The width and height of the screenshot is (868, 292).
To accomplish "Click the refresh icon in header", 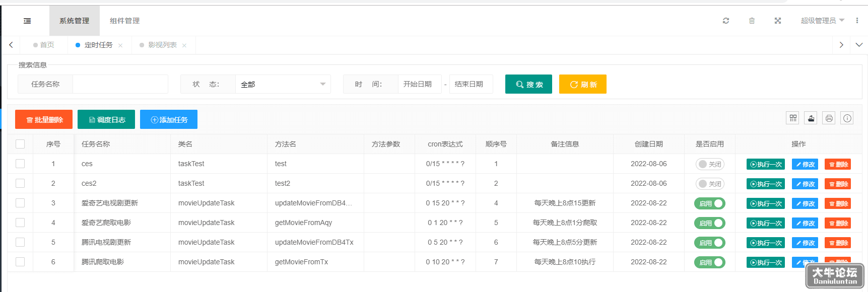I will [x=726, y=21].
